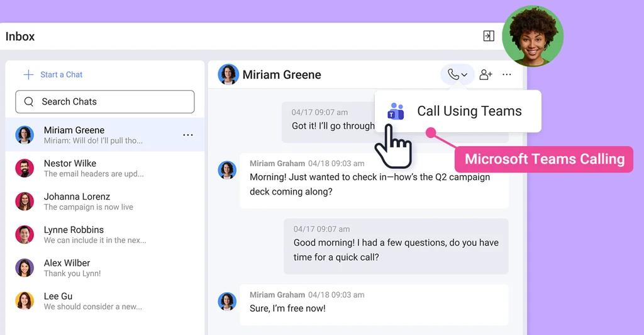
Task: Open more options for Miriam Greene's chat row
Action: coord(187,135)
